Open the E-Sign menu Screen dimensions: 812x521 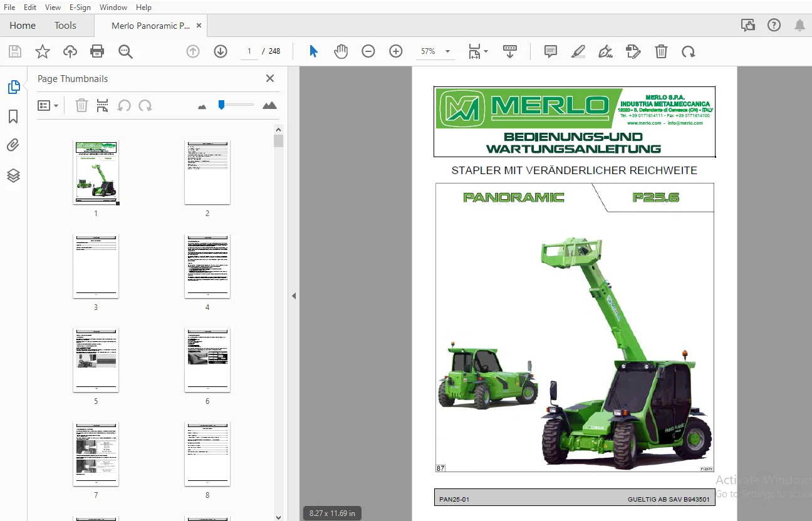click(x=80, y=8)
